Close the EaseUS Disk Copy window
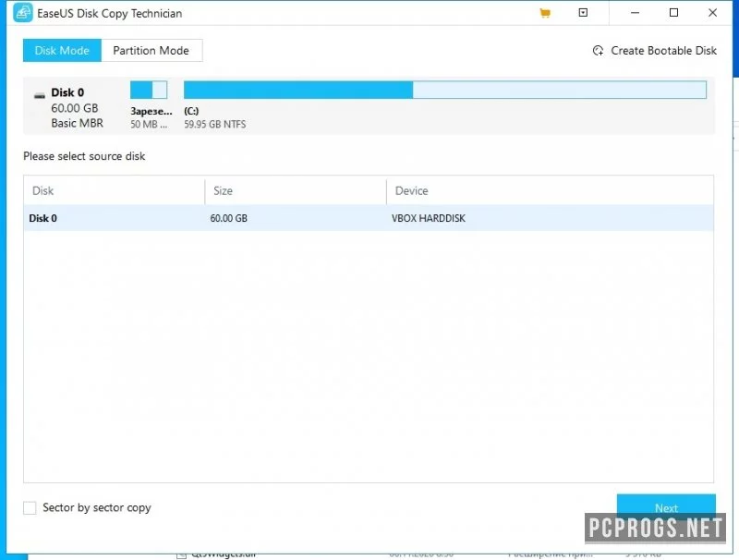 tap(712, 13)
